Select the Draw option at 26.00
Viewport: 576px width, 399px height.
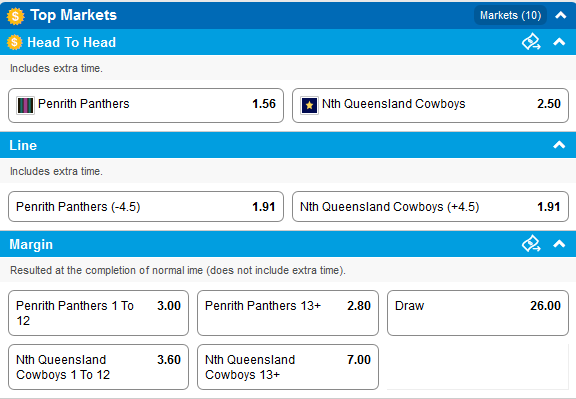[478, 313]
